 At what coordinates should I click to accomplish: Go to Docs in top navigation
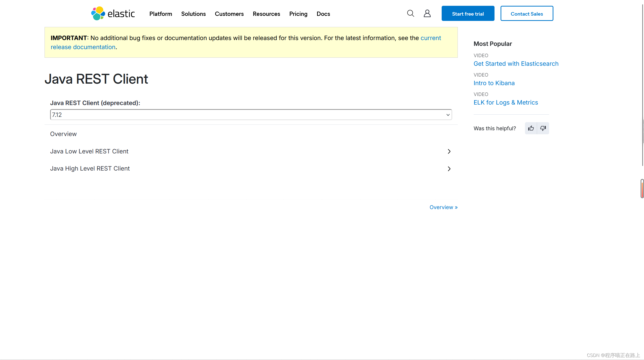click(x=323, y=14)
